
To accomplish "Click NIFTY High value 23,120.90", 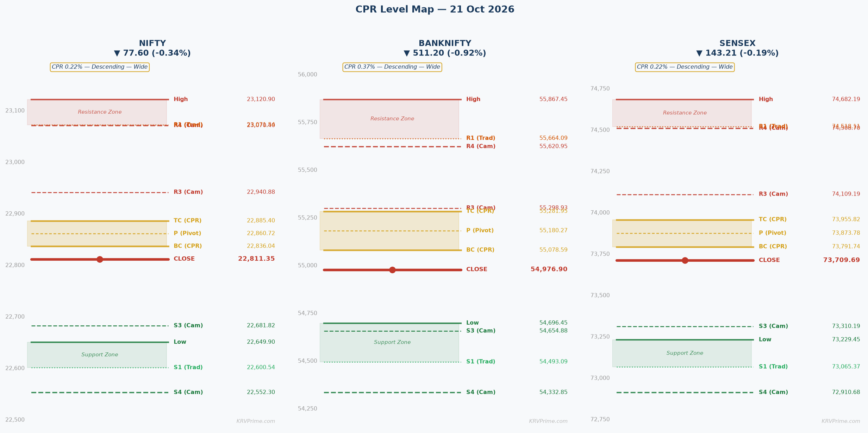I will [261, 100].
